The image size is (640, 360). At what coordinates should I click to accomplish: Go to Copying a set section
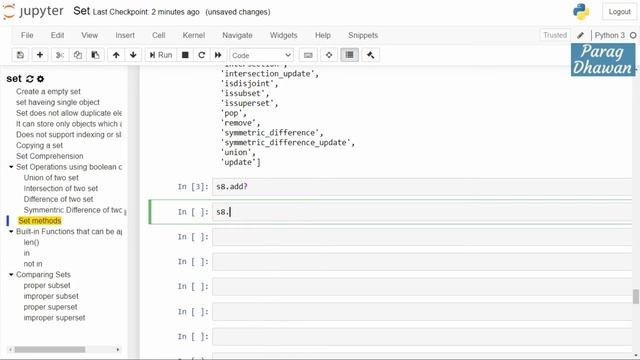point(39,145)
